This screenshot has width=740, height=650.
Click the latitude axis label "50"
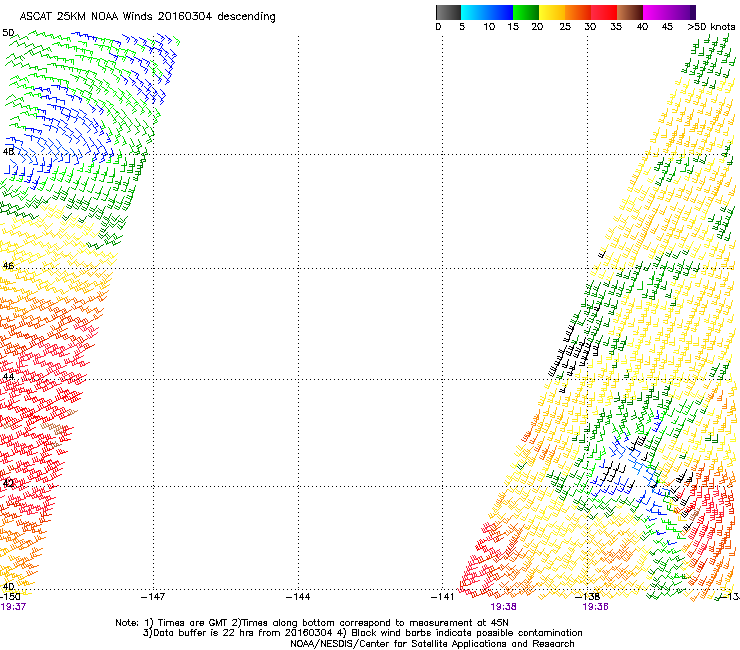pos(8,33)
